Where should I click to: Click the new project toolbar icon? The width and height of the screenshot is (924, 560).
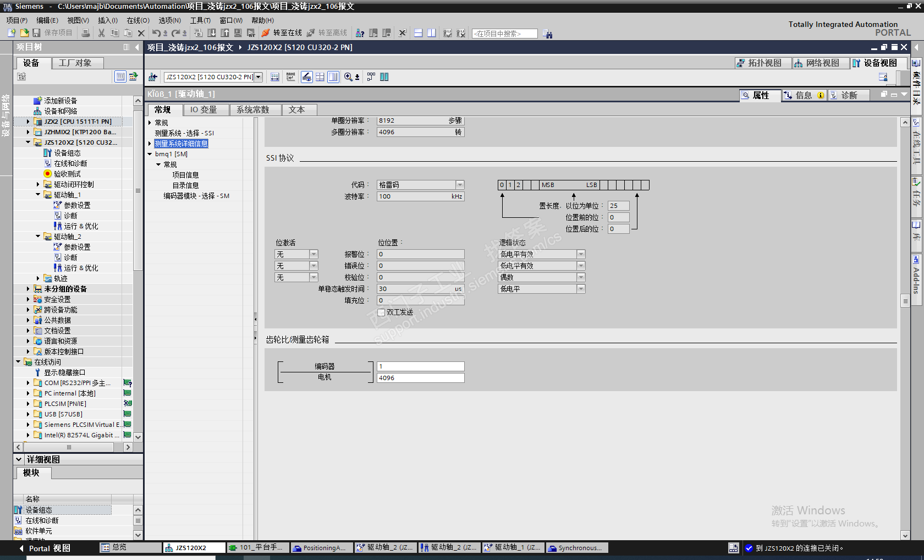click(x=12, y=33)
